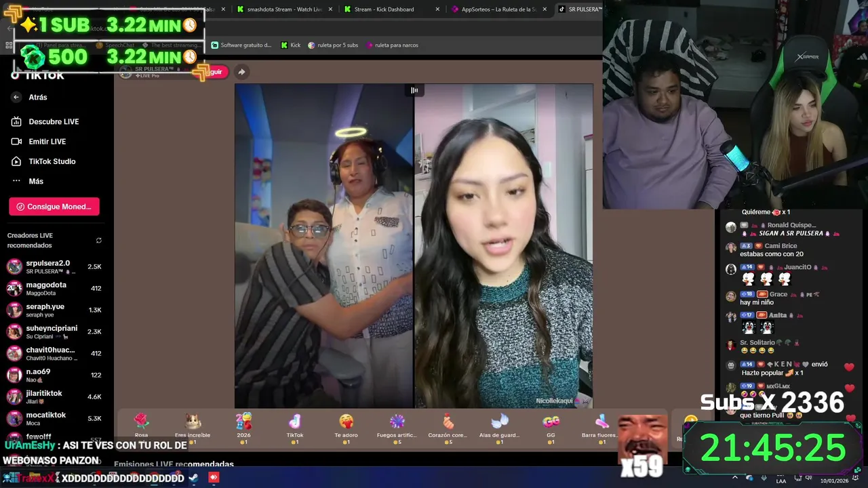
Task: Show hidden system tray icons
Action: [x=734, y=478]
